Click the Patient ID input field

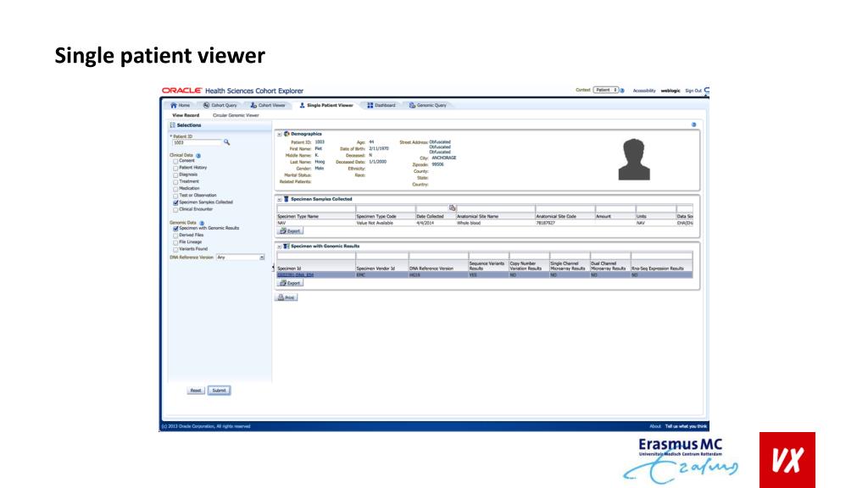(x=197, y=142)
